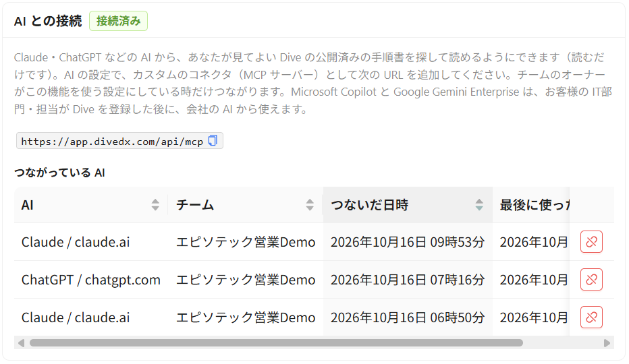
Task: Click the Claude / claude.ai cell in the first row
Action: 91,242
